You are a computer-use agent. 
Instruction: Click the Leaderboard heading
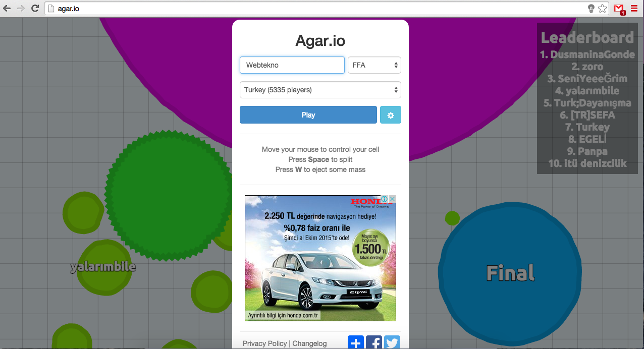(587, 37)
